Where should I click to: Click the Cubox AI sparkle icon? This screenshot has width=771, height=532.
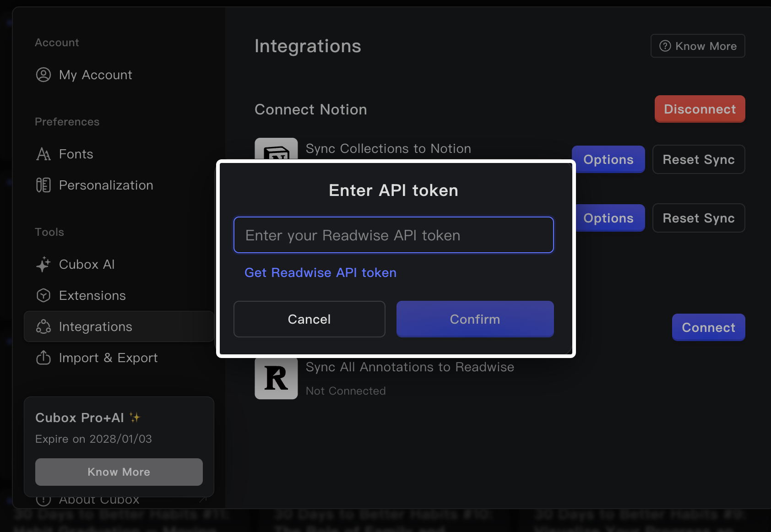click(x=43, y=265)
